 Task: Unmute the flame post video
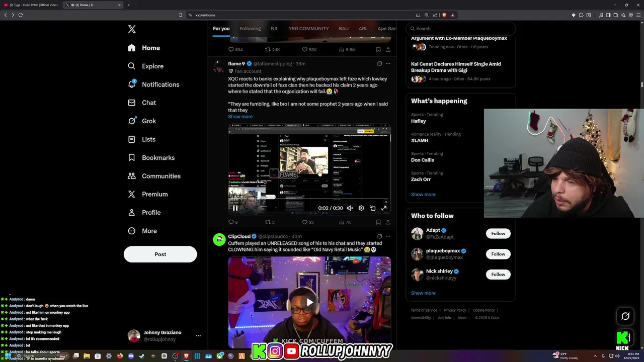click(x=350, y=208)
